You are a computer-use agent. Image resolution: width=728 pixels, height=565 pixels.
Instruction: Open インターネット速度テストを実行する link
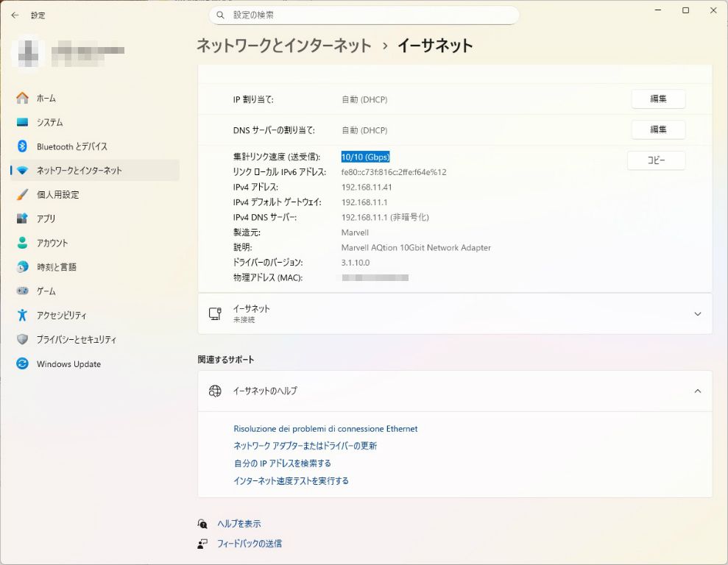point(291,480)
